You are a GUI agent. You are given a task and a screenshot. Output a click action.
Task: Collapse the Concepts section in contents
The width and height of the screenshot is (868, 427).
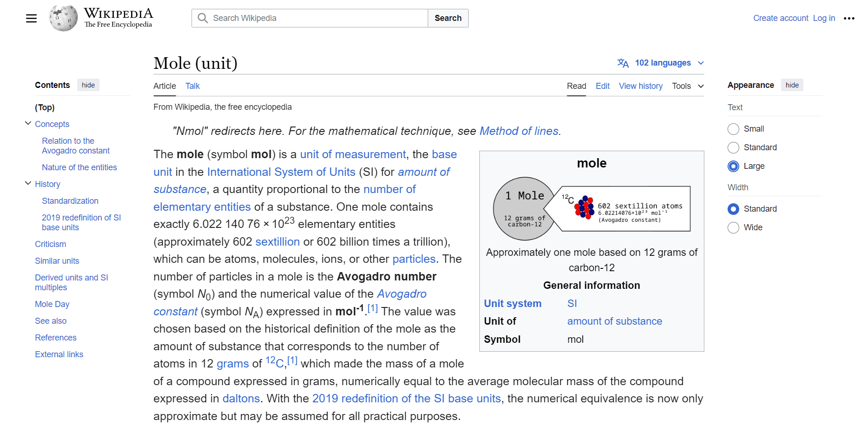28,124
